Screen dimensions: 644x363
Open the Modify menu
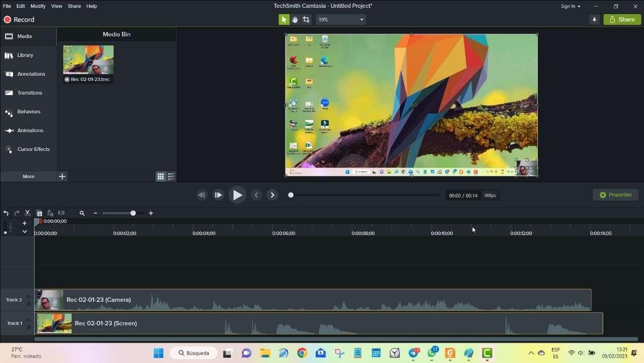(x=38, y=6)
